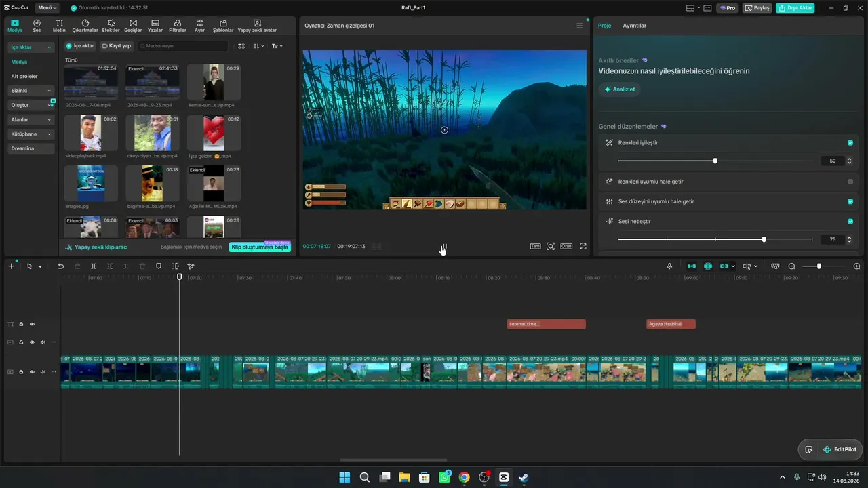Viewport: 868px width, 488px height.
Task: Expand the Kütüphane sidebar section
Action: coord(31,134)
